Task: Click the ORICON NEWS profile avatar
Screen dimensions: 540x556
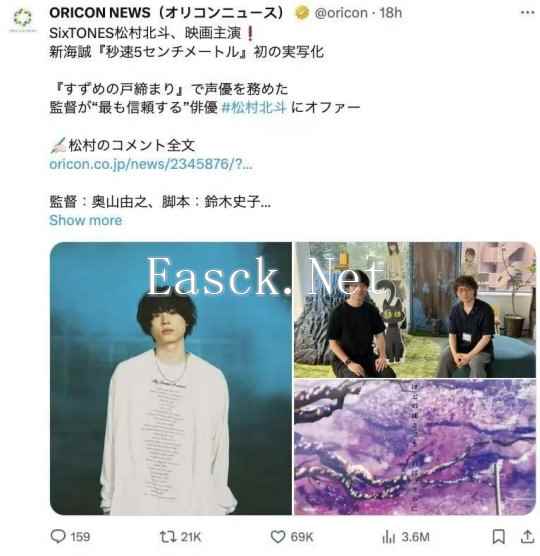Action: click(x=23, y=18)
